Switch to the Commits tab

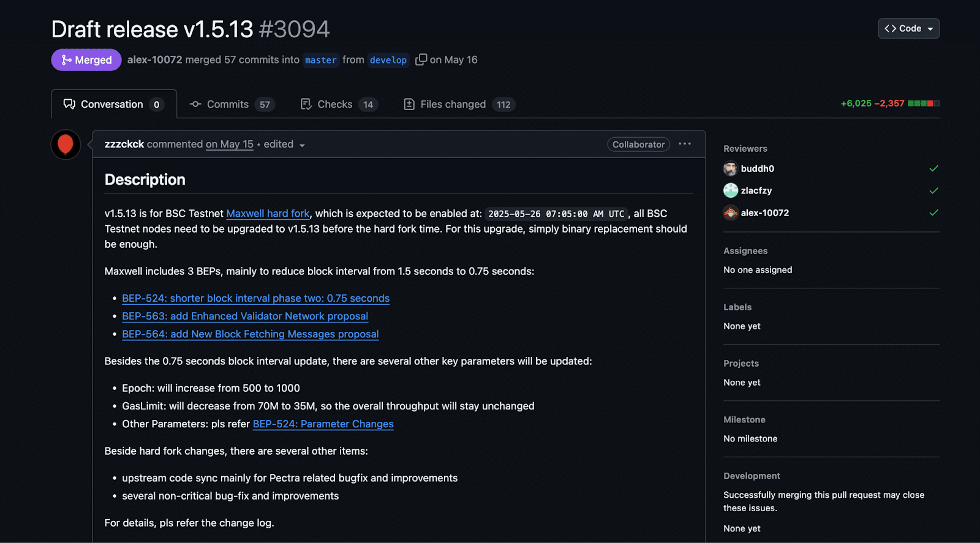pos(232,104)
